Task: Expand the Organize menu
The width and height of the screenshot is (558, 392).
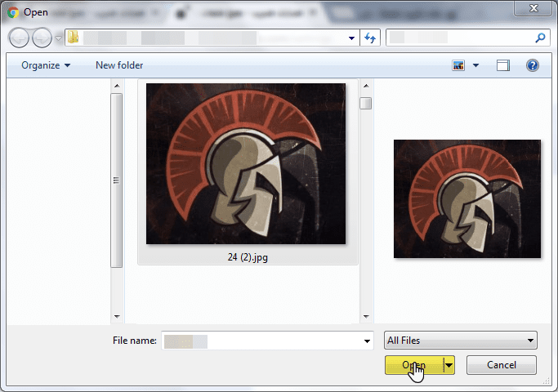Action: click(46, 65)
